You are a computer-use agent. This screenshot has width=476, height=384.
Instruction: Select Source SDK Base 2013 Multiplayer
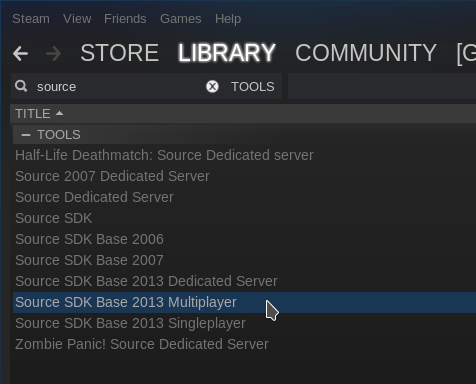coord(244,302)
